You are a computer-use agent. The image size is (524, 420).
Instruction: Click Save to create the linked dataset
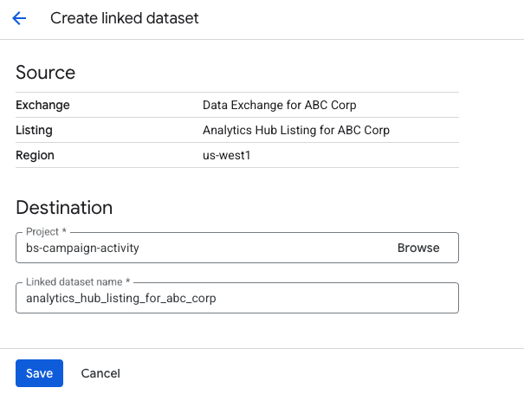(x=40, y=373)
